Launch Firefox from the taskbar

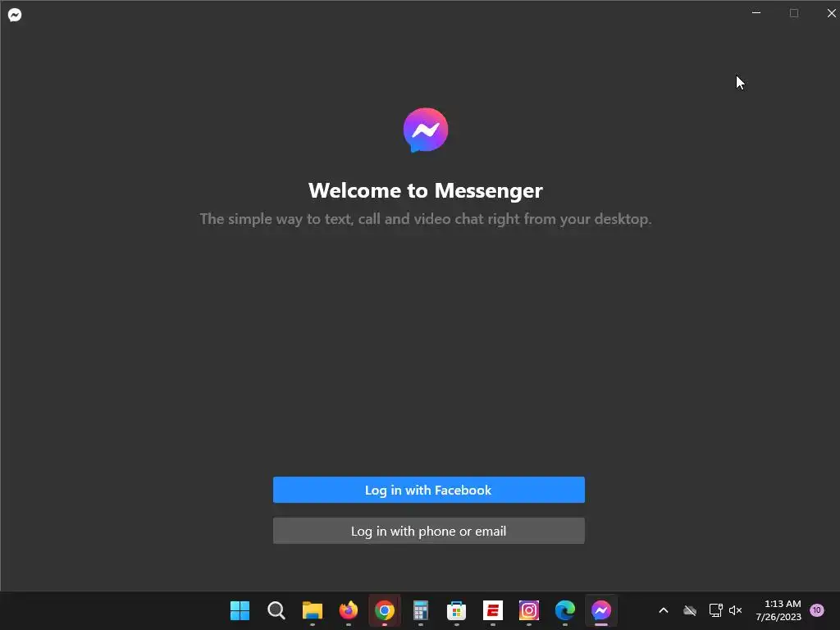pyautogui.click(x=348, y=610)
